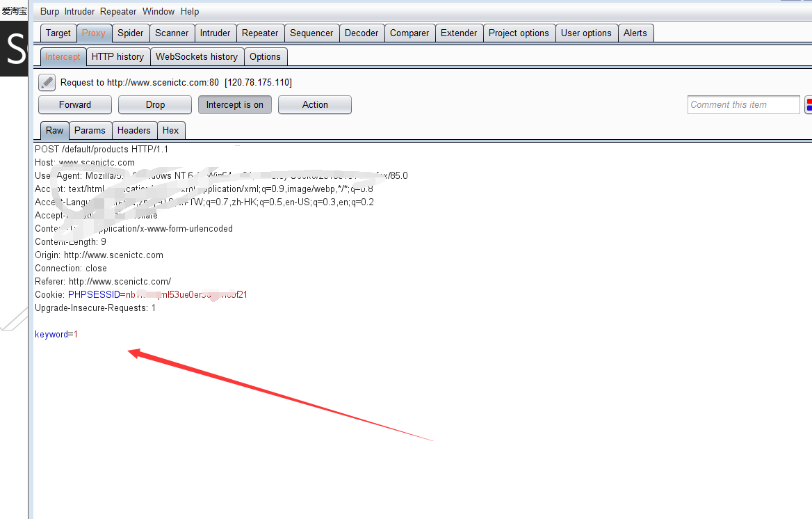Screen dimensions: 812x519
Task: Open the Window menu
Action: pyautogui.click(x=159, y=11)
